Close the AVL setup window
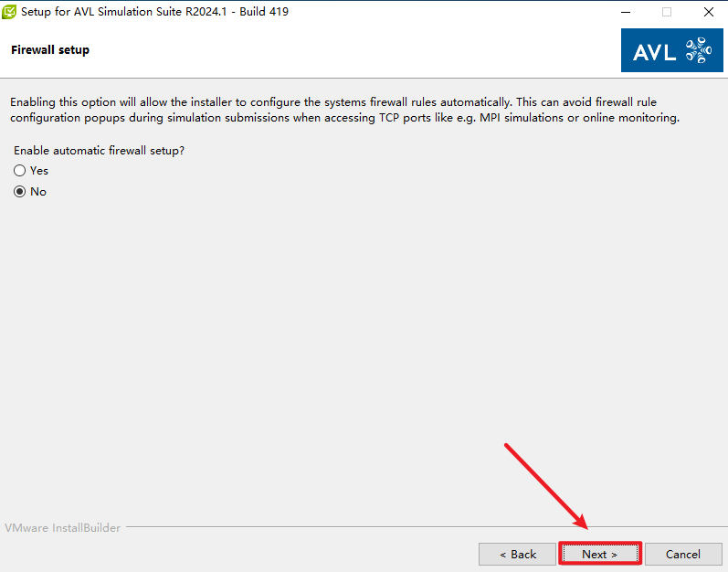Image resolution: width=728 pixels, height=572 pixels. tap(709, 13)
